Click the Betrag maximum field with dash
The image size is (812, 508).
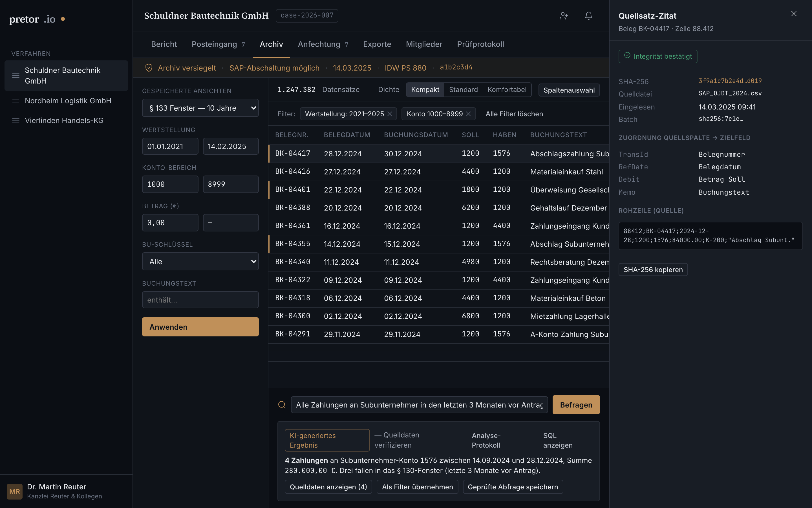(231, 223)
